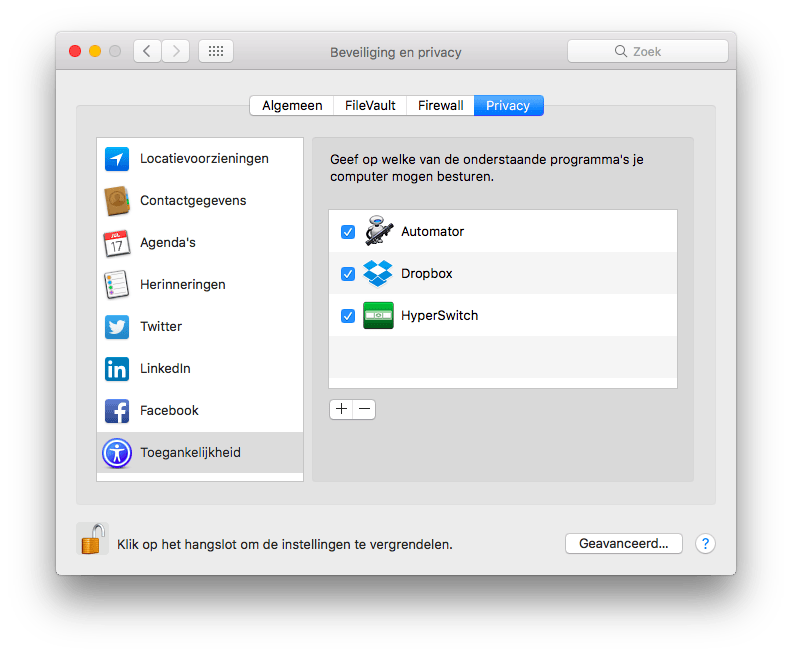Click the Herinneringen list icon

click(117, 285)
